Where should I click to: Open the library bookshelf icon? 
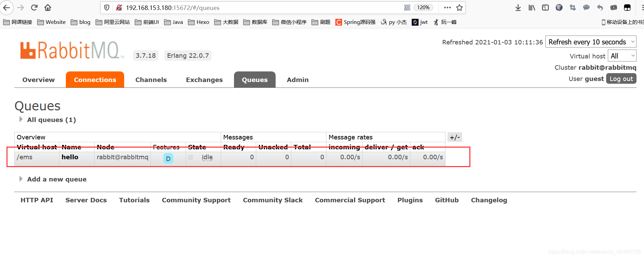point(532,8)
